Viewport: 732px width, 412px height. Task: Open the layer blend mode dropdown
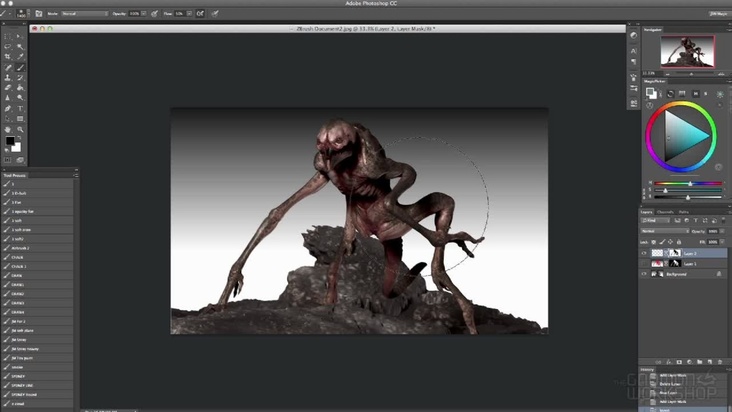point(665,231)
